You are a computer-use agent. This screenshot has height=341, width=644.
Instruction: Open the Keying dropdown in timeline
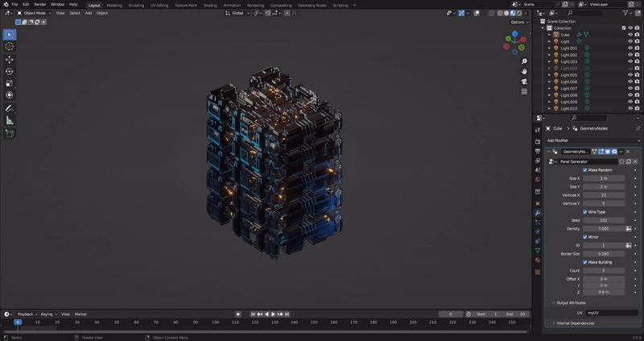(48, 314)
